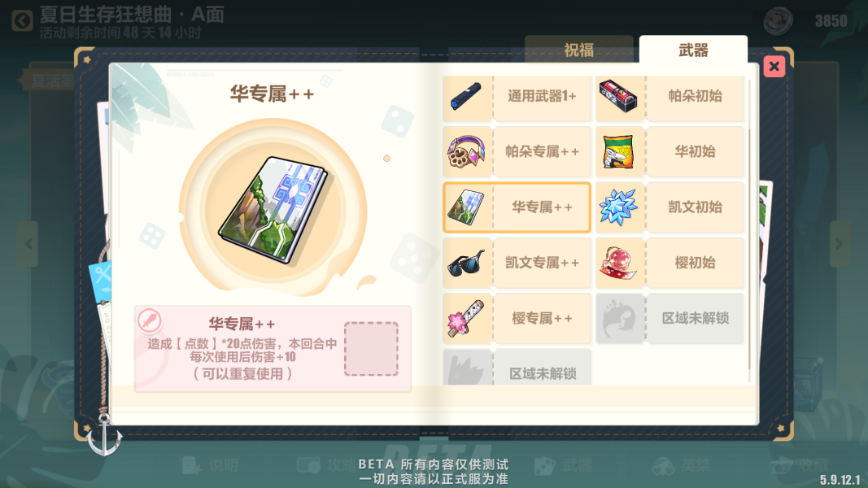Go to previous page with left arrow
Screen dimensions: 868x488
pos(28,244)
